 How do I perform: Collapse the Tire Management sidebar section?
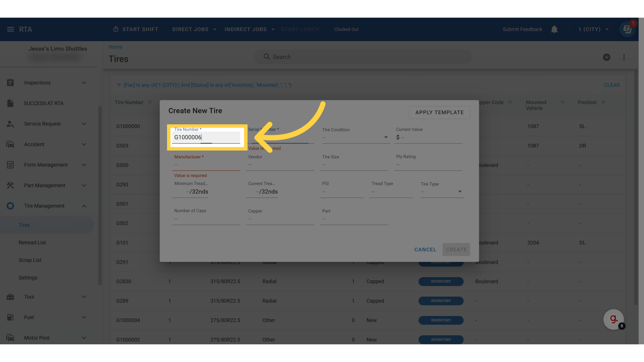click(x=84, y=206)
